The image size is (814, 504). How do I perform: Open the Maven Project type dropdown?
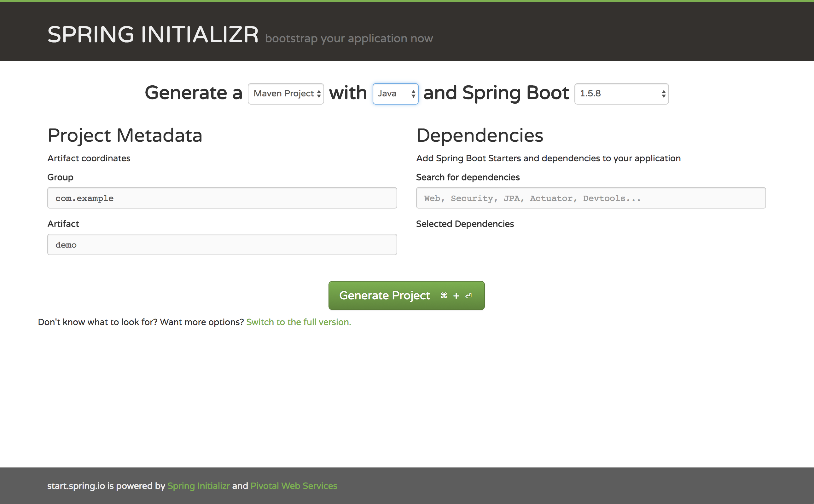click(286, 94)
